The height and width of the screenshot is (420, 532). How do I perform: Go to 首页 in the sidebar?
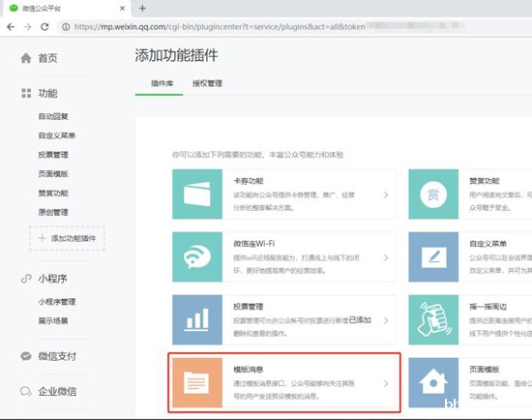click(47, 58)
